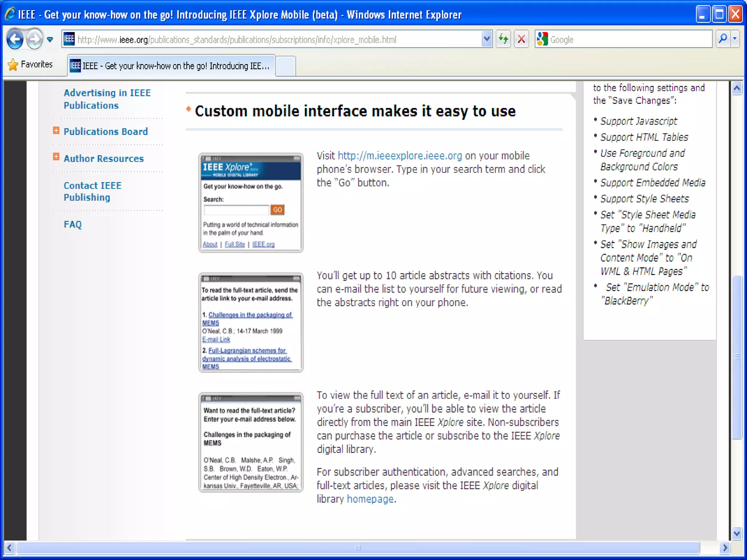Click the green Refresh page icon

click(x=503, y=39)
